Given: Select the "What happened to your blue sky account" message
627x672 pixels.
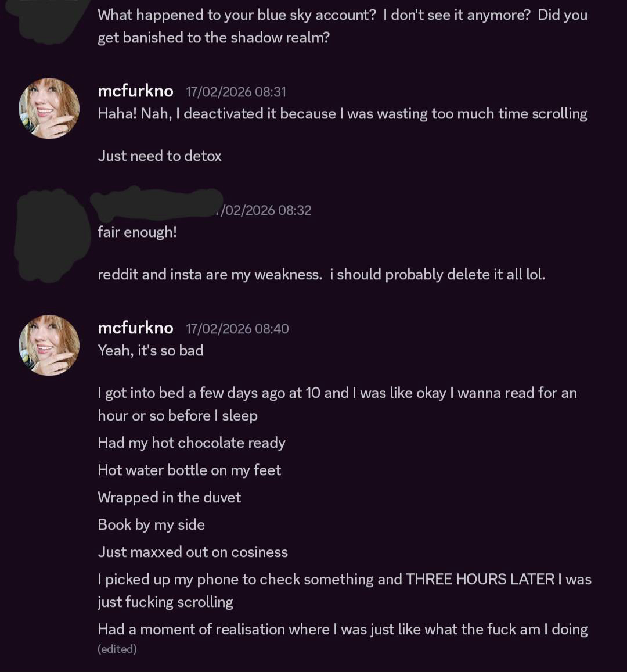Looking at the screenshot, I should click(x=342, y=26).
